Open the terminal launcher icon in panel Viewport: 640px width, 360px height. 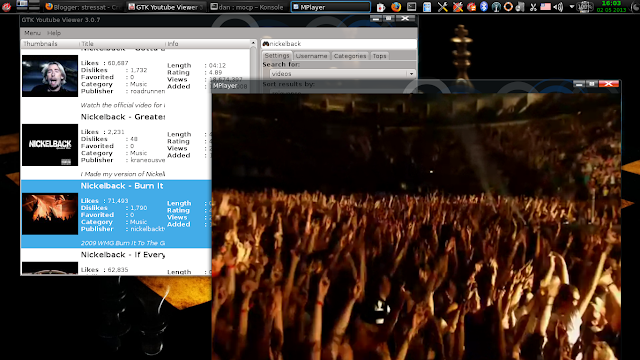click(x=411, y=7)
